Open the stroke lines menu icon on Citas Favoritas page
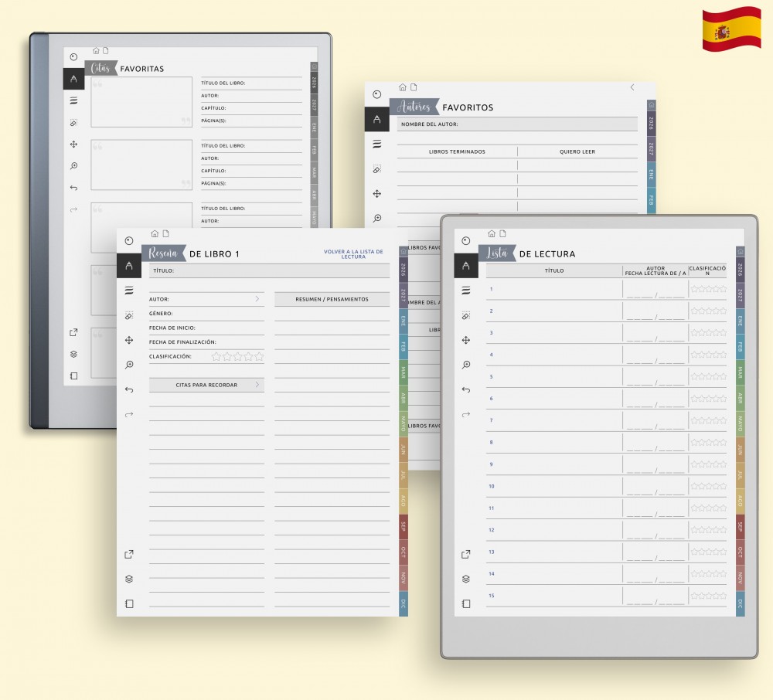The image size is (773, 700). tap(73, 100)
